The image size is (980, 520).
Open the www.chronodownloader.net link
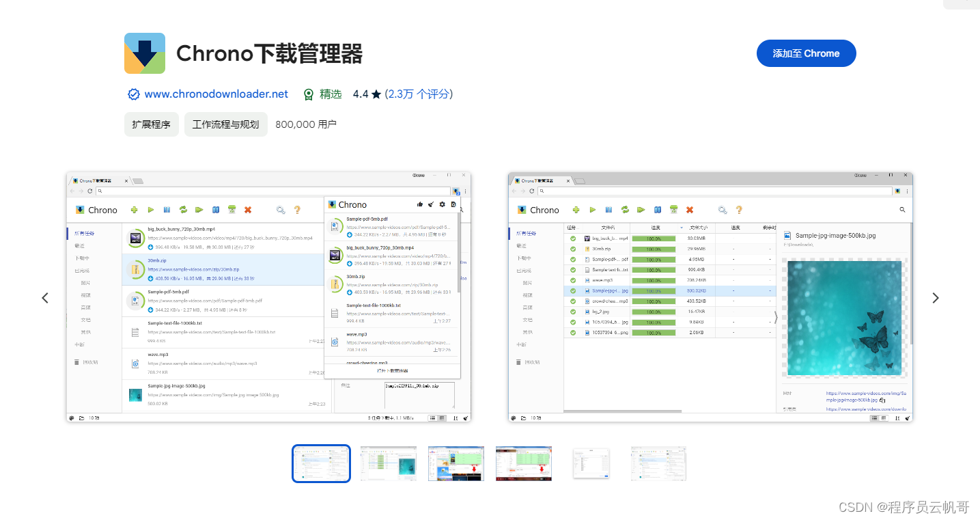216,94
